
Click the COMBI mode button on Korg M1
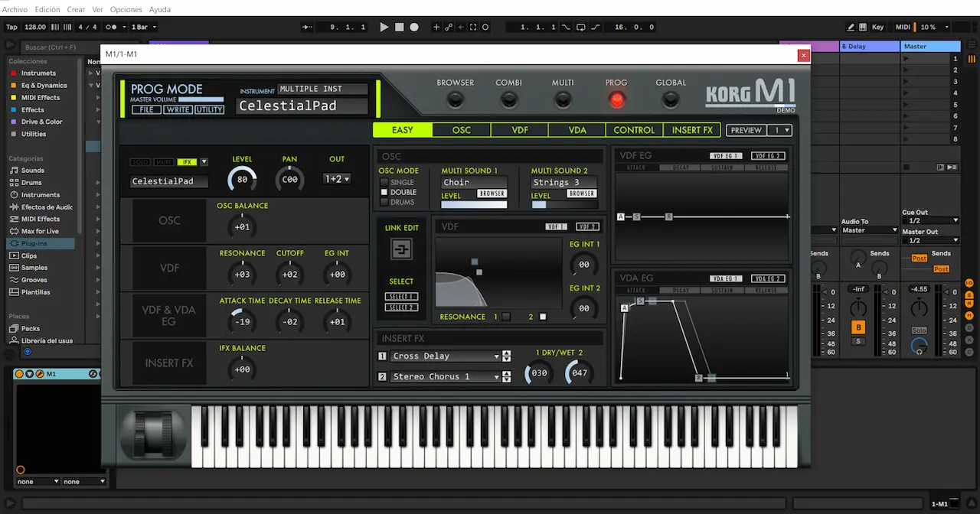(509, 99)
